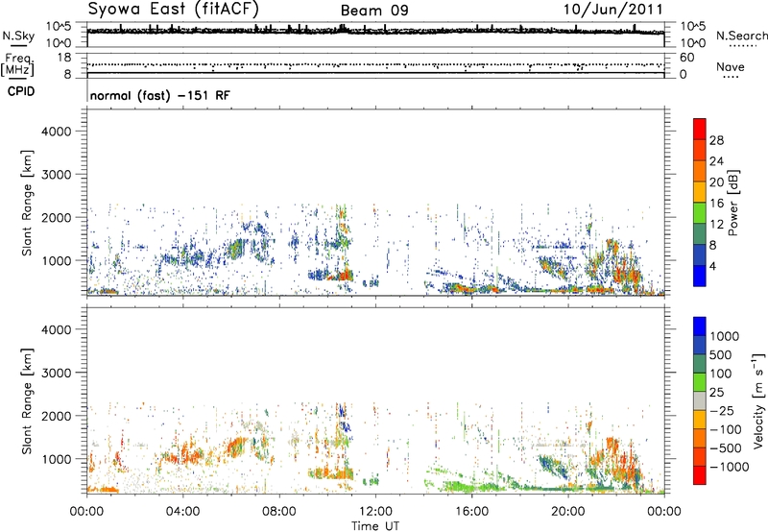Click 'Slant Range [km]' label of Velocity panel
The width and height of the screenshot is (768, 532).
(x=27, y=401)
